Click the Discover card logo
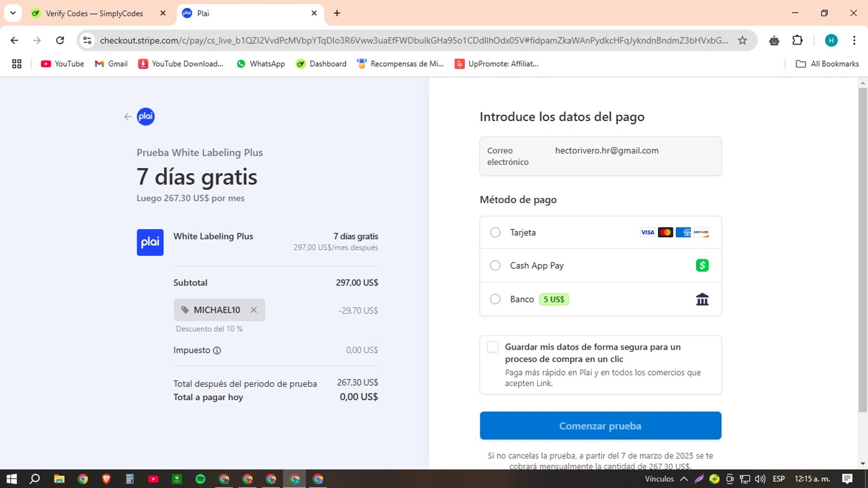 click(x=701, y=232)
